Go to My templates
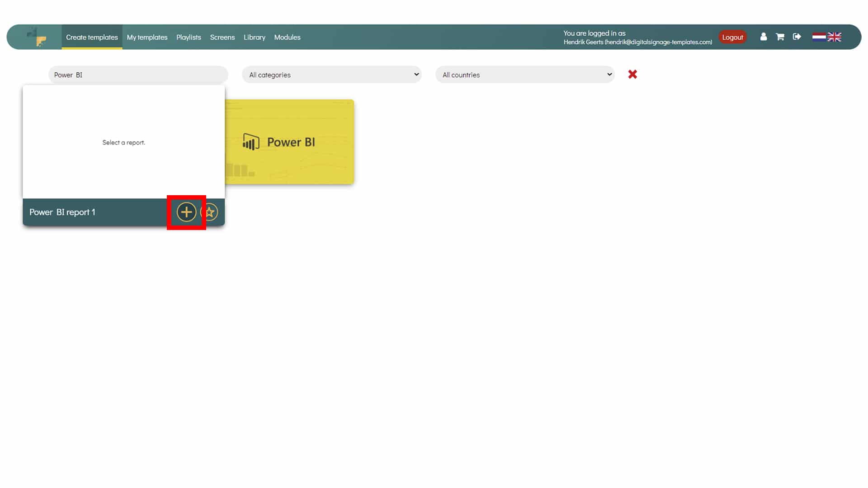 (x=147, y=37)
